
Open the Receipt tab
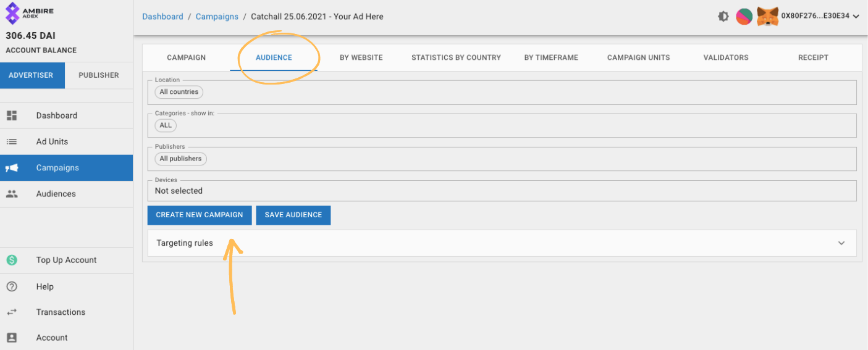tap(813, 57)
